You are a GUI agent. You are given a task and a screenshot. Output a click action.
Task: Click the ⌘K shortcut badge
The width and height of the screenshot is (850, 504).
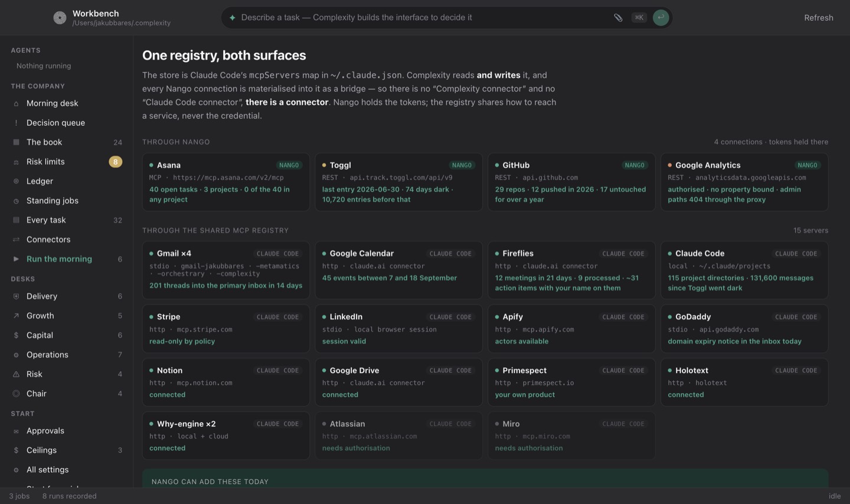click(x=639, y=18)
